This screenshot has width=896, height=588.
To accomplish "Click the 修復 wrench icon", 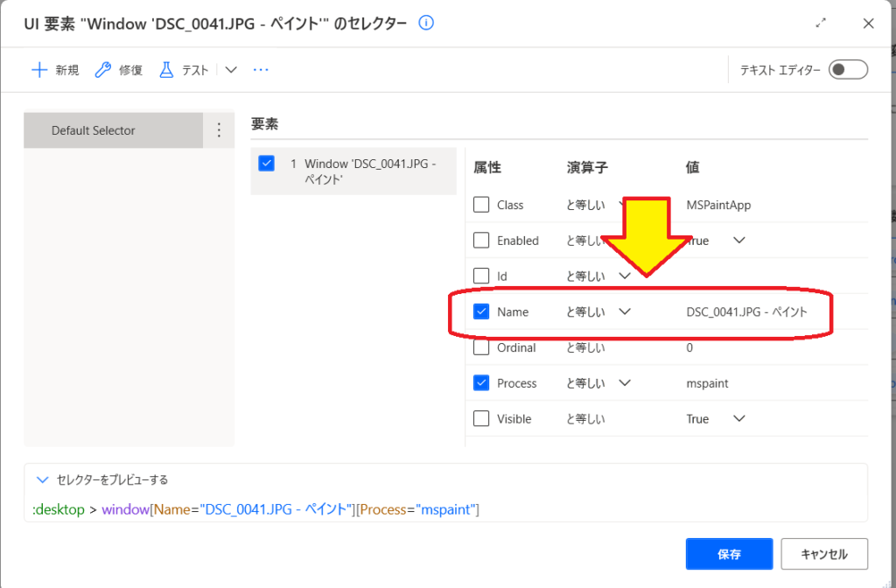I will (x=103, y=70).
